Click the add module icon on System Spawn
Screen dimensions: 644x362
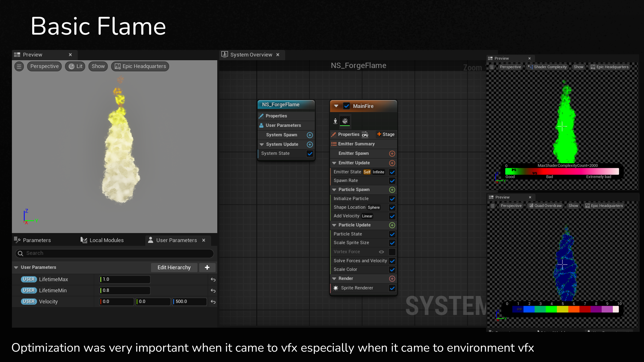310,135
